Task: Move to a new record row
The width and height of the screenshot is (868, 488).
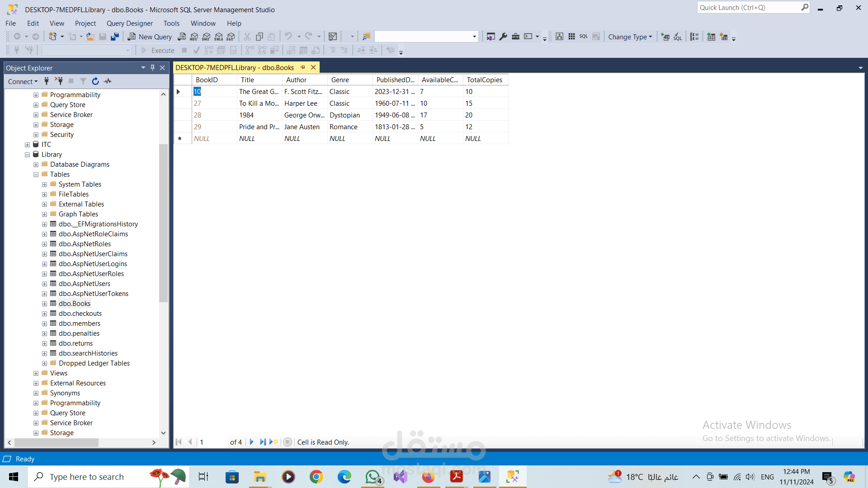Action: pos(274,442)
